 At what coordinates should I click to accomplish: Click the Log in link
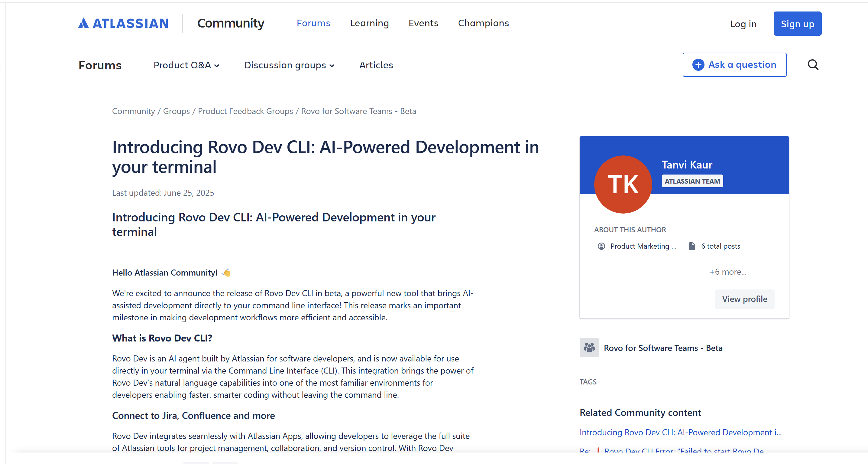[x=743, y=24]
